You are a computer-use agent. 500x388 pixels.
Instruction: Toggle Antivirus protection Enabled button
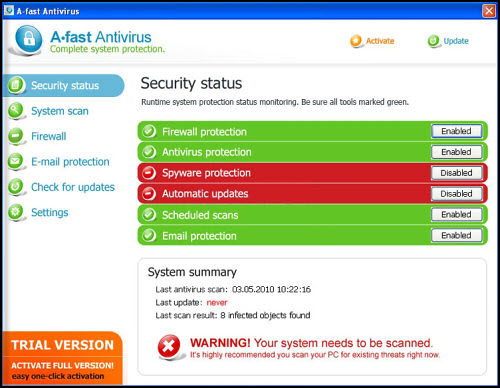[x=456, y=152]
